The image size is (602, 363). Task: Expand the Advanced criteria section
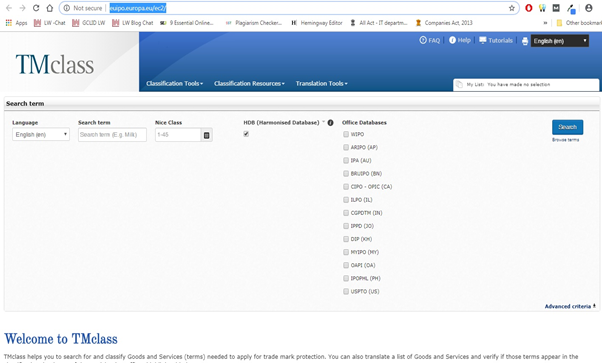coord(570,306)
